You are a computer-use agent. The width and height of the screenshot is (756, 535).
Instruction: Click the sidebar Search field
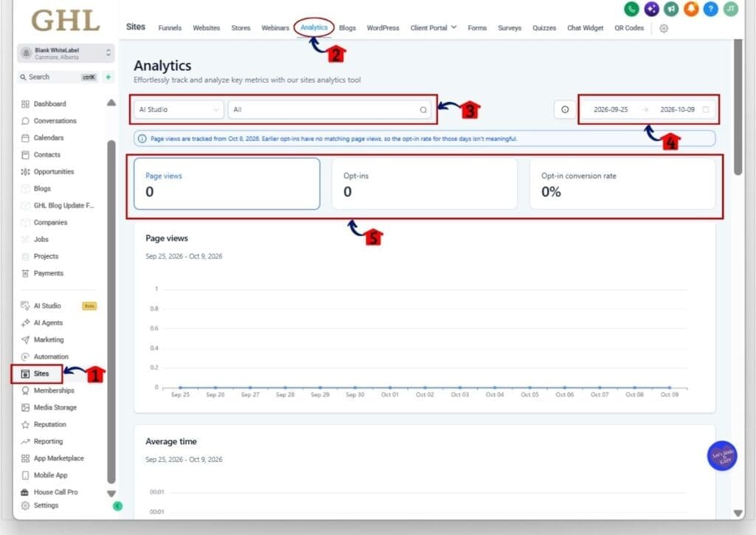click(58, 77)
